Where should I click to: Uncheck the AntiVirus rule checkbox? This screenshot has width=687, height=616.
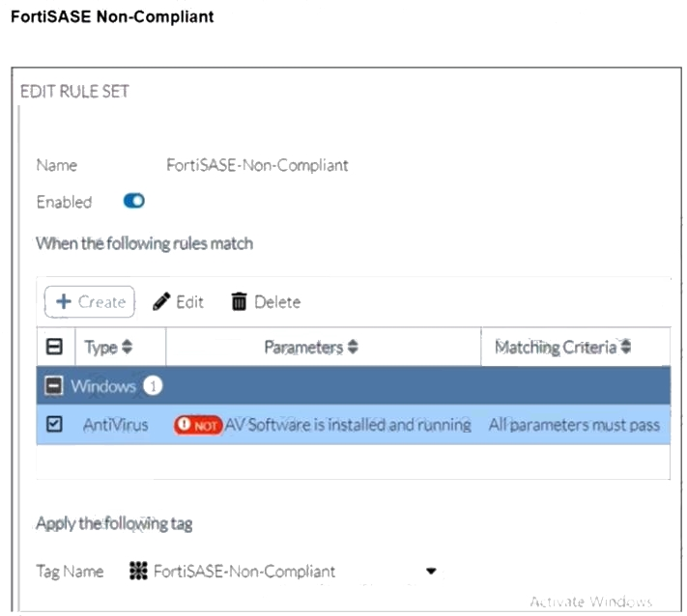54,424
